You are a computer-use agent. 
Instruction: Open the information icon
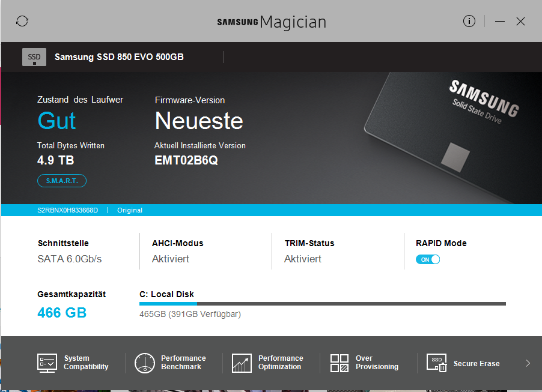[x=469, y=21]
